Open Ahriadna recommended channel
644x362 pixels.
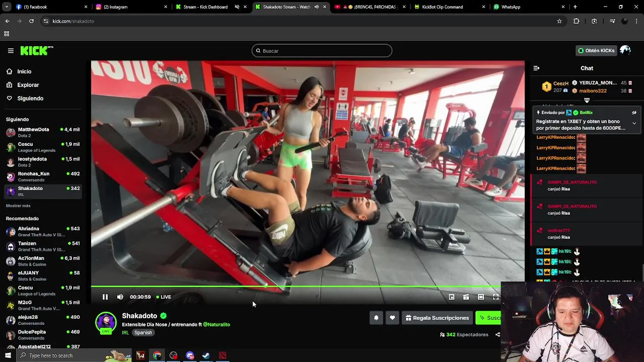coord(43,231)
